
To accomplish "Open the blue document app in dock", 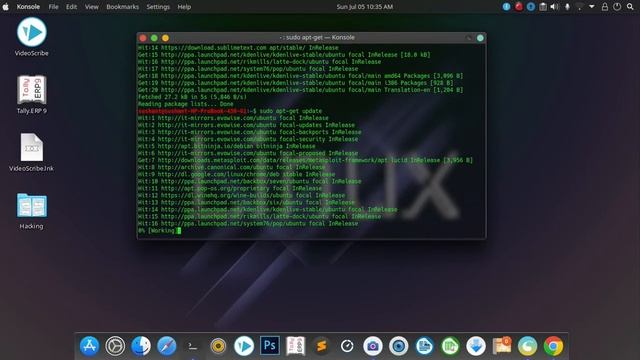I will click(x=424, y=346).
